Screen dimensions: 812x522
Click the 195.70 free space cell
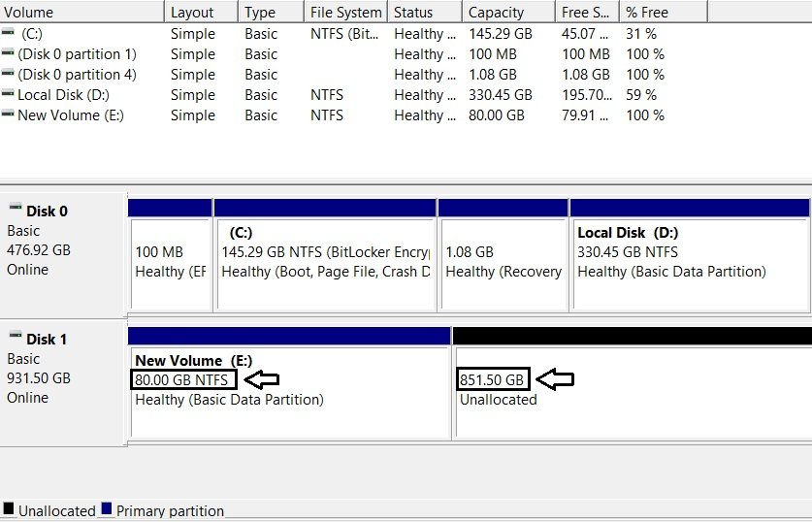click(587, 95)
